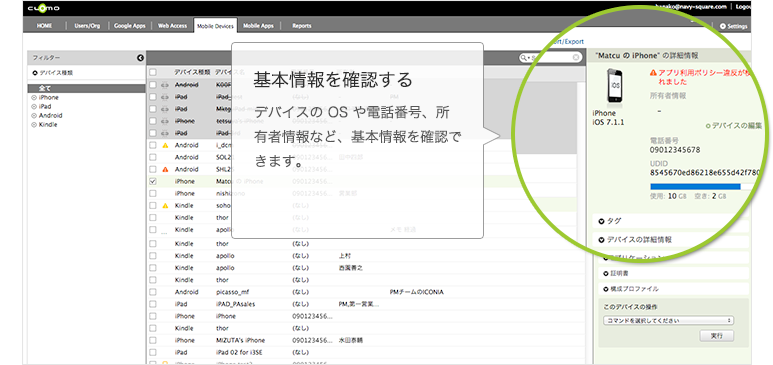The image size is (773, 365).
Task: Click yellow warning icon on Android i_dcm row
Action: click(166, 145)
